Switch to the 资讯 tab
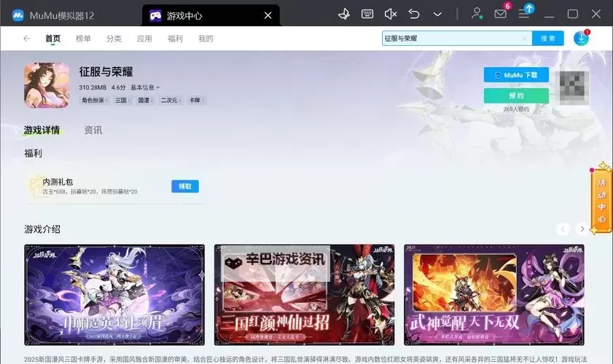This screenshot has height=364, width=613. tap(93, 130)
